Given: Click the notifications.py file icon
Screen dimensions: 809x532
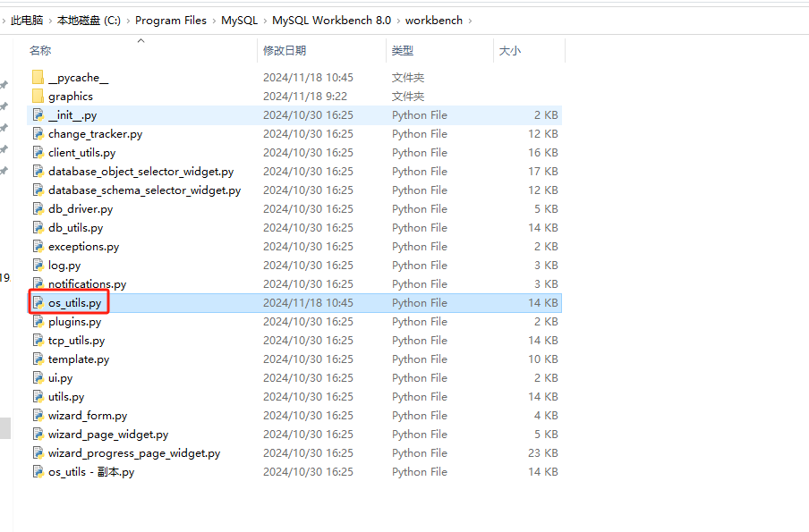Looking at the screenshot, I should point(38,284).
